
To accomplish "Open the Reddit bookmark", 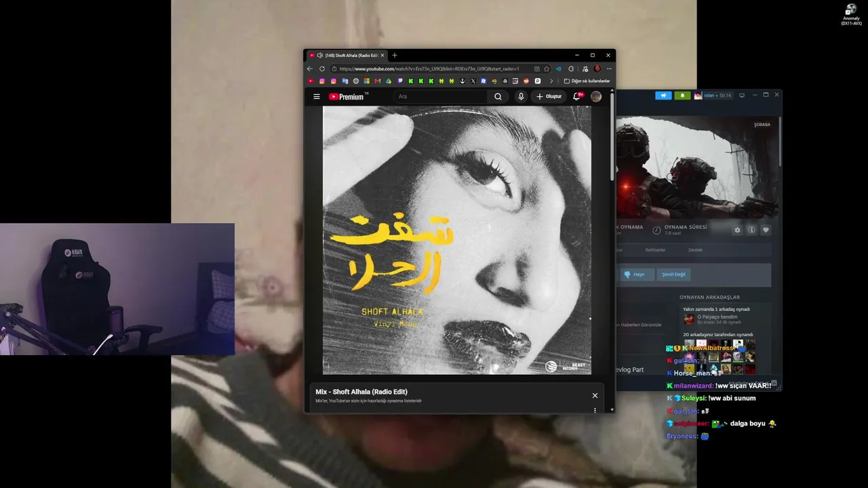I will tap(526, 81).
